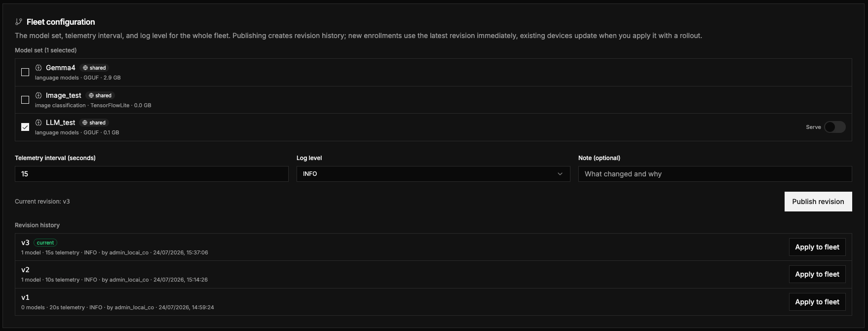Viewport: 868px width, 331px height.
Task: Click the 'Current revision: v3' text
Action: point(42,202)
